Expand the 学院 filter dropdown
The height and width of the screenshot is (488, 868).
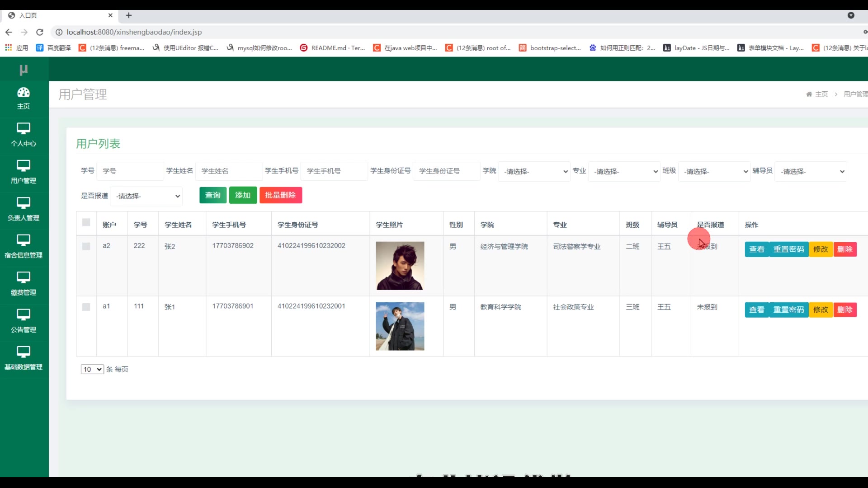click(x=534, y=171)
